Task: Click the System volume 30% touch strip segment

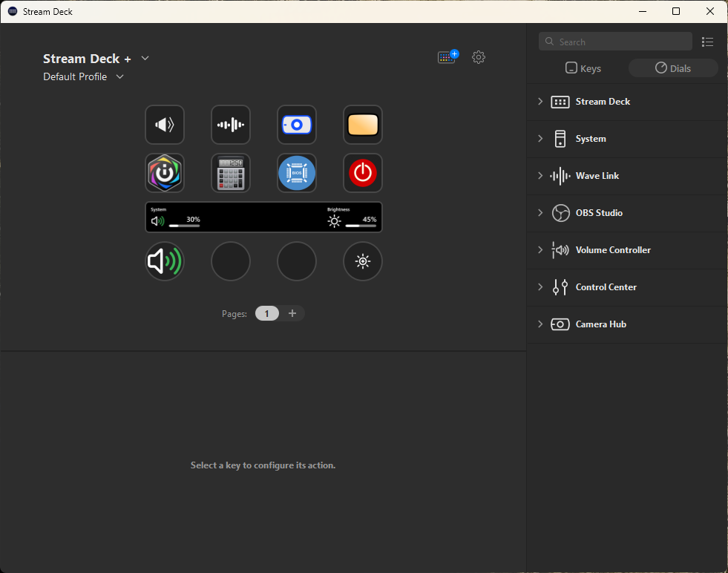Action: (x=176, y=217)
